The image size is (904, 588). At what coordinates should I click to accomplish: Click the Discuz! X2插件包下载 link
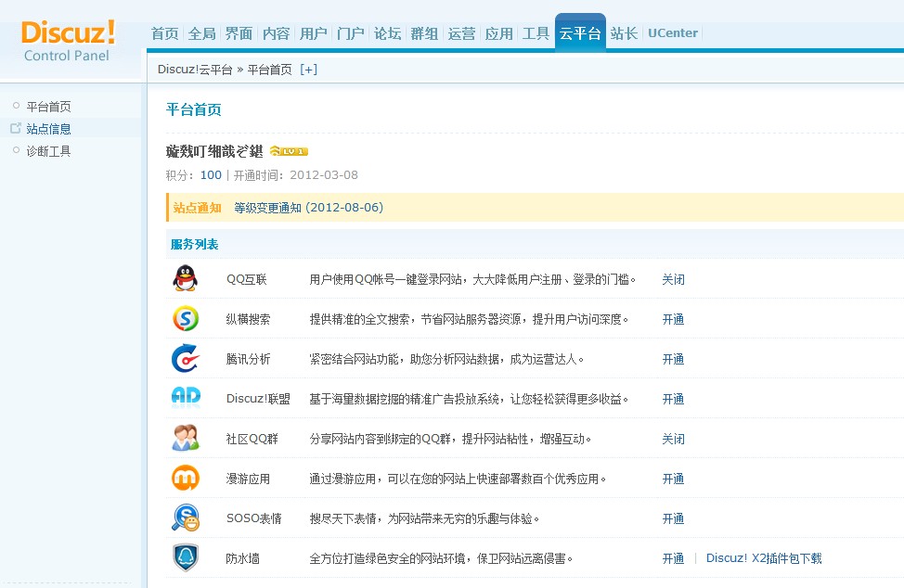click(764, 558)
